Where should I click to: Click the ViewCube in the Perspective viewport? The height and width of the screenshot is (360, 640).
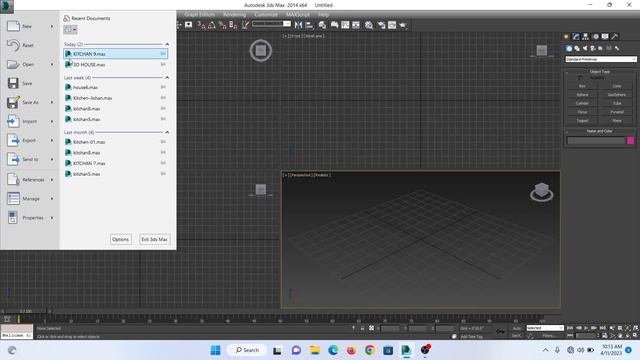pyautogui.click(x=542, y=192)
